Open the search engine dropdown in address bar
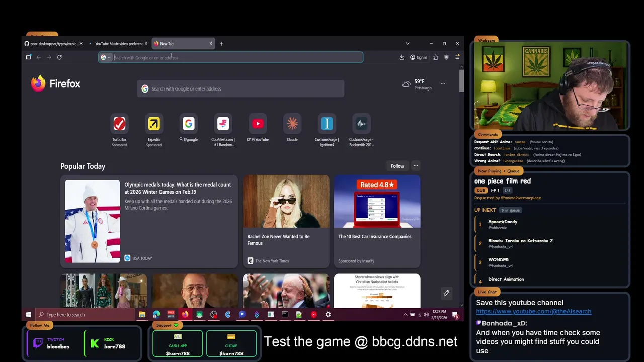Viewport: 644px width, 362px height. 105,57
